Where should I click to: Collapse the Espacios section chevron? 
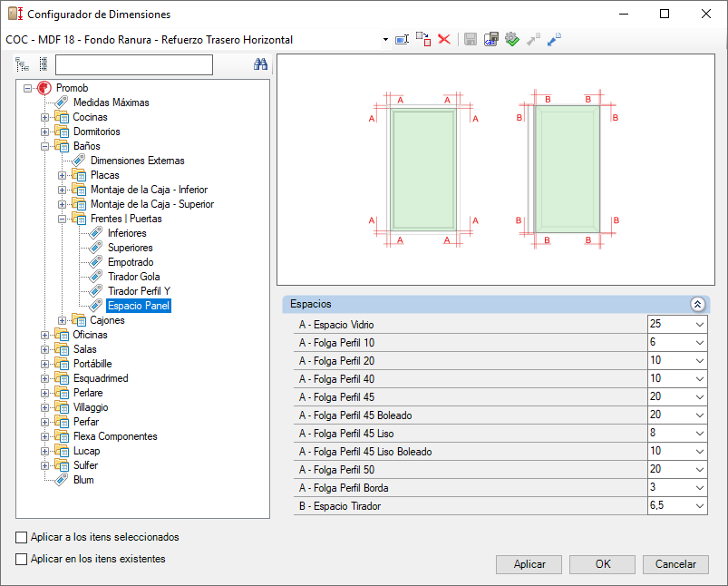[x=697, y=304]
